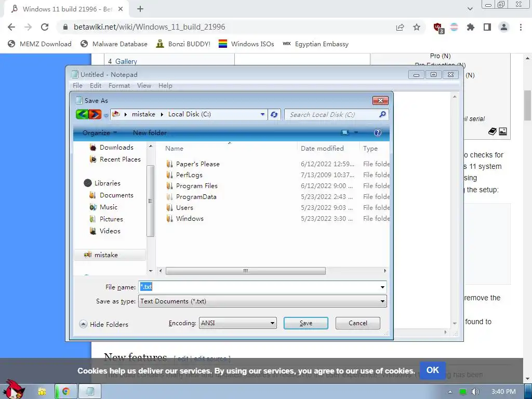Reload the betawiki page
The width and height of the screenshot is (532, 399).
pos(45,27)
